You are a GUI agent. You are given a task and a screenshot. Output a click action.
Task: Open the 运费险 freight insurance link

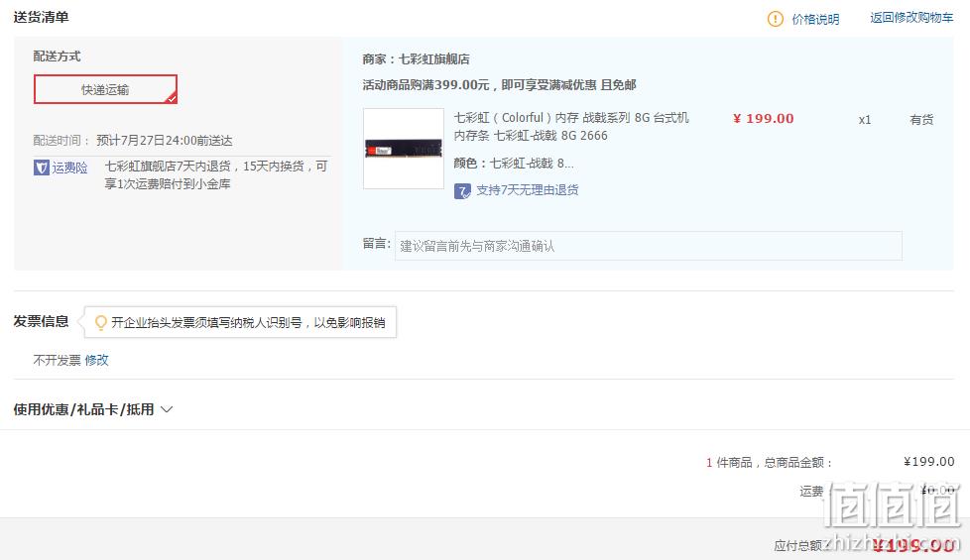coord(69,168)
